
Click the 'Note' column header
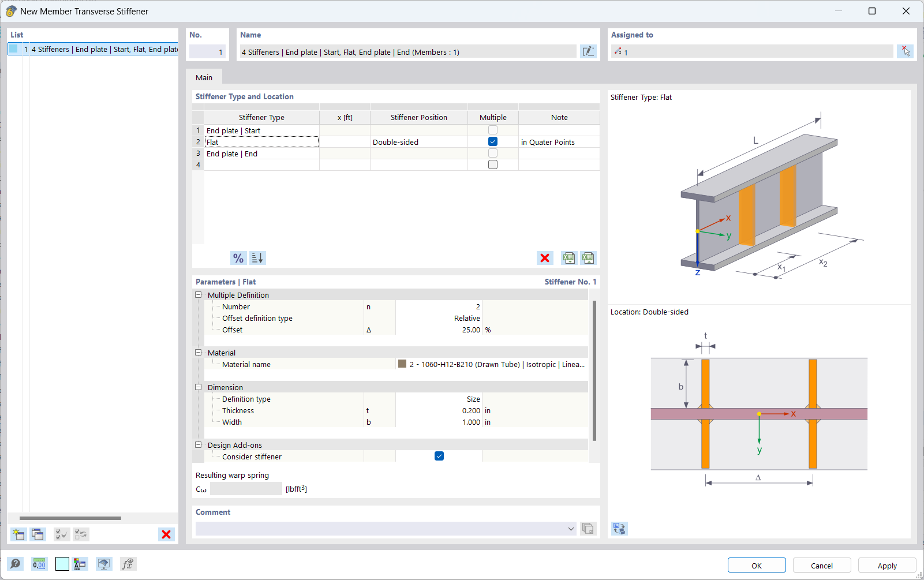(559, 117)
